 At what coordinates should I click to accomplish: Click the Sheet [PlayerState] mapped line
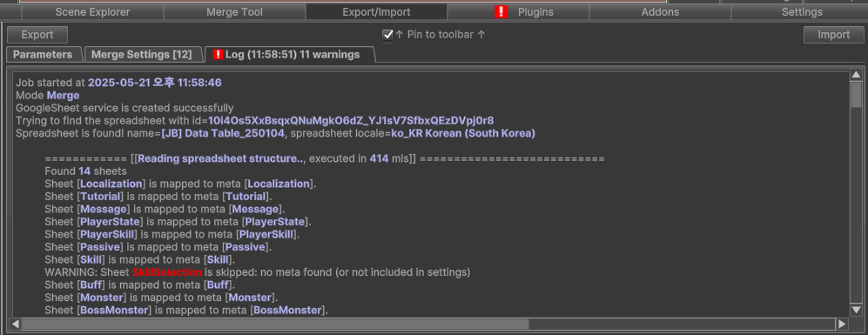178,222
